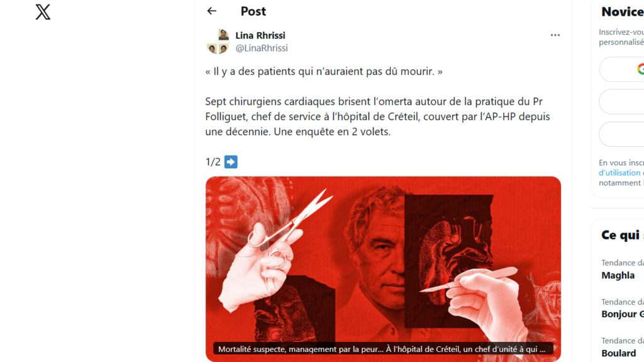Click Lina Rhrissi's profile avatar

click(218, 41)
